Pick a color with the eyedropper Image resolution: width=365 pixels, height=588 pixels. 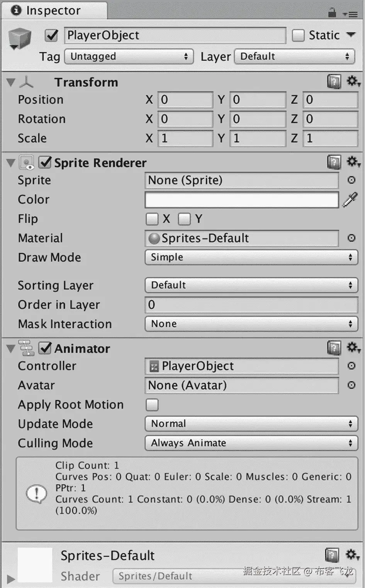(350, 200)
